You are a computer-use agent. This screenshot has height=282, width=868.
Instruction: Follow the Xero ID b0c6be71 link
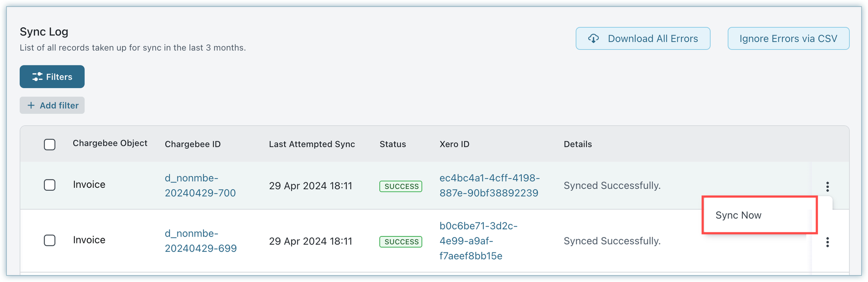pyautogui.click(x=478, y=241)
